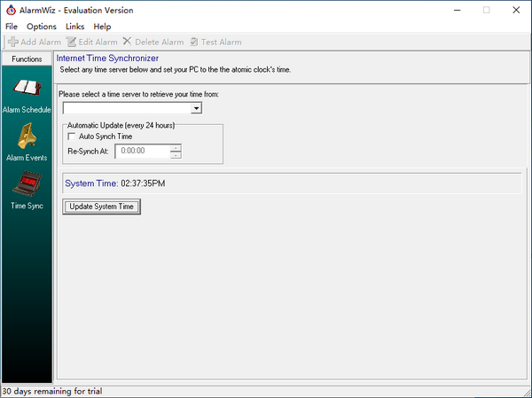The width and height of the screenshot is (532, 398).
Task: Open the Help menu
Action: pyautogui.click(x=102, y=27)
